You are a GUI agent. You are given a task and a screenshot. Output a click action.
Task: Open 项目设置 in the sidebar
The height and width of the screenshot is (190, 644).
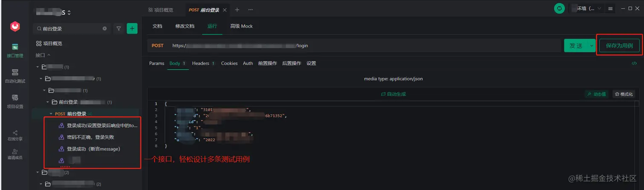[15, 101]
